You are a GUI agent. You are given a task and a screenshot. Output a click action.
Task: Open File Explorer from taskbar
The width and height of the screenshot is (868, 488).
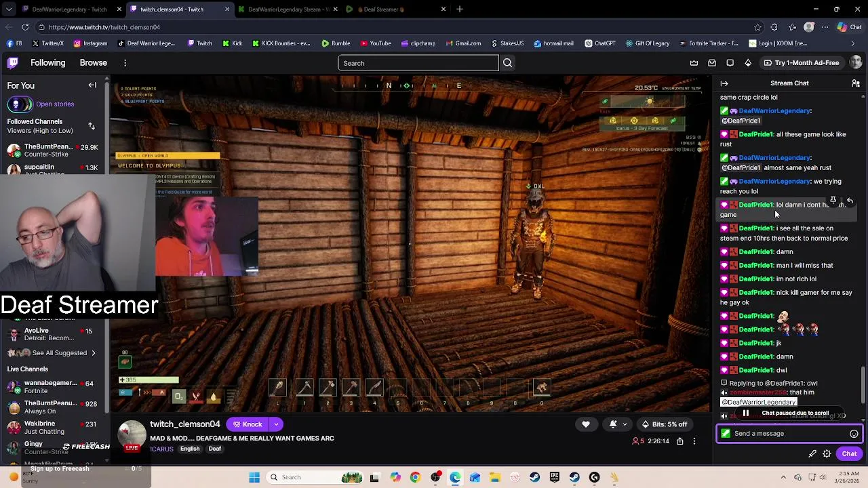click(x=495, y=477)
